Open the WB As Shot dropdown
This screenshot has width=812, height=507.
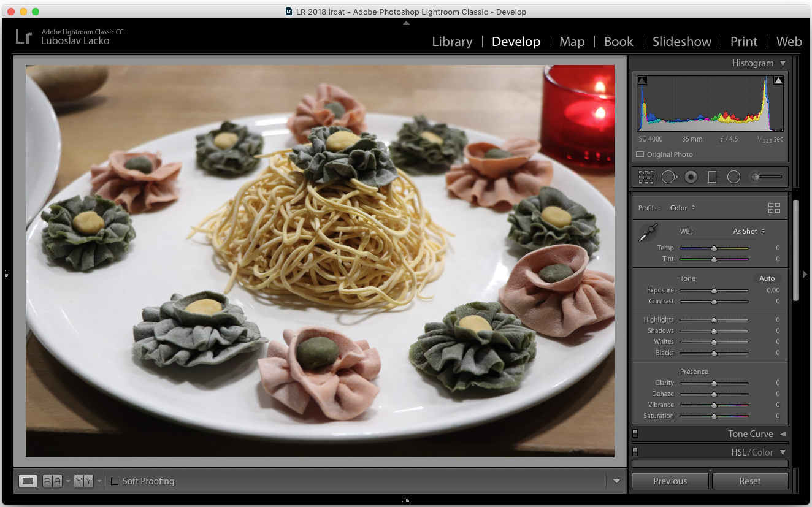click(749, 231)
